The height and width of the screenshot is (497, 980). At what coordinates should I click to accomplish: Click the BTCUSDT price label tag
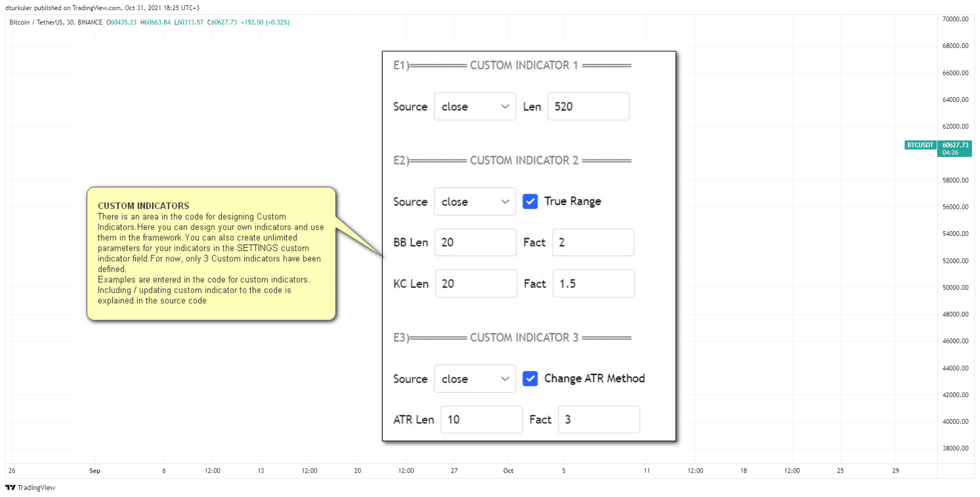pos(920,145)
